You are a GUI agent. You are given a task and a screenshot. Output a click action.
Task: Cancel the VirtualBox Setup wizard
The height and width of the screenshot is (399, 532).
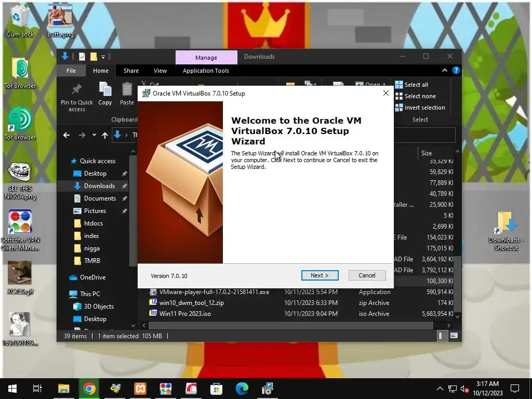(x=367, y=275)
